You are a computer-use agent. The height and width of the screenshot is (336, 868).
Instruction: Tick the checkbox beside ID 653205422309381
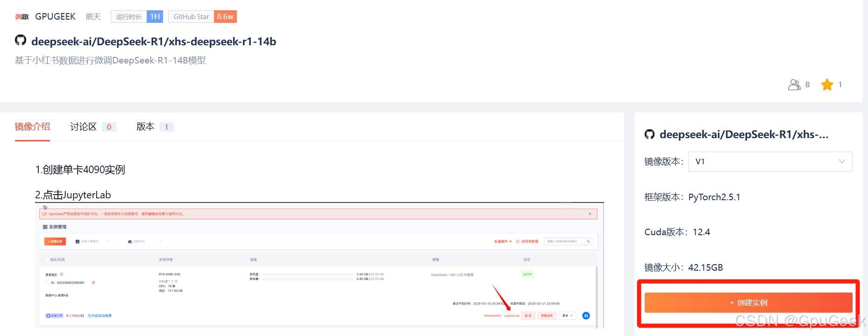47,283
